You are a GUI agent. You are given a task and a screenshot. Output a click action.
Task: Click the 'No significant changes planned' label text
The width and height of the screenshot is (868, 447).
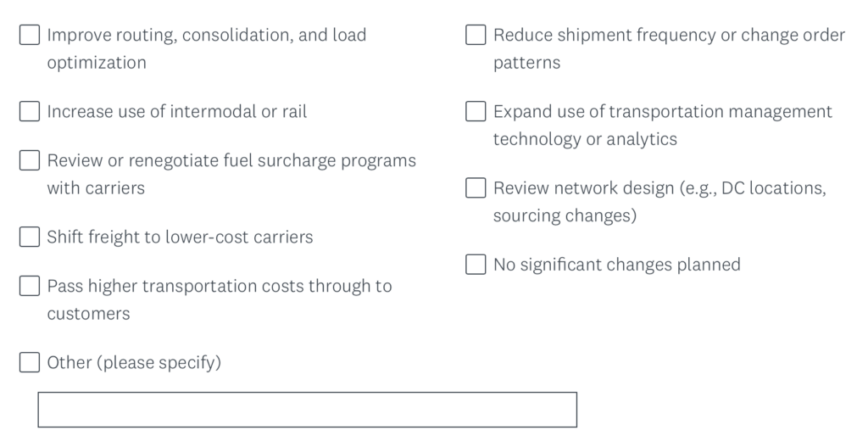616,264
